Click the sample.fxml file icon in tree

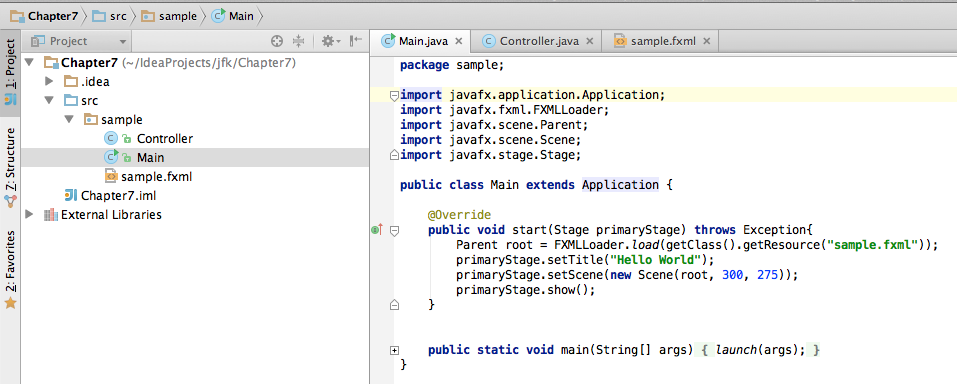(x=111, y=176)
